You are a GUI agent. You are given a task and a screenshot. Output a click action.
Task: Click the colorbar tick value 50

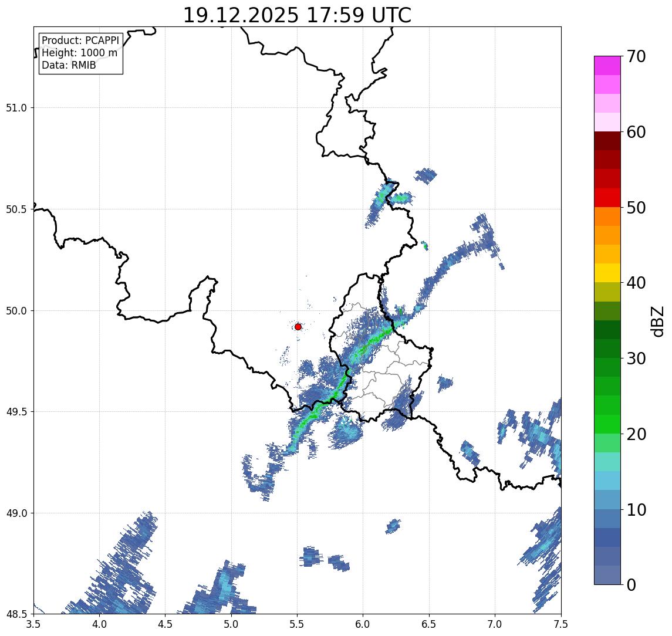pyautogui.click(x=636, y=208)
